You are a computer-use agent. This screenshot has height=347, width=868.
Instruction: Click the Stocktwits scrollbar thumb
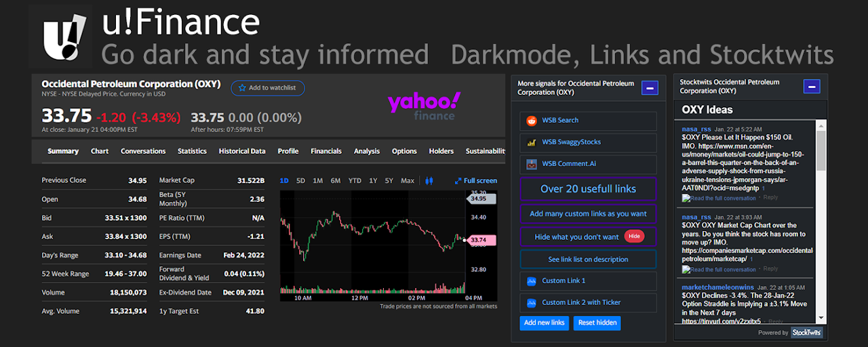[821, 150]
